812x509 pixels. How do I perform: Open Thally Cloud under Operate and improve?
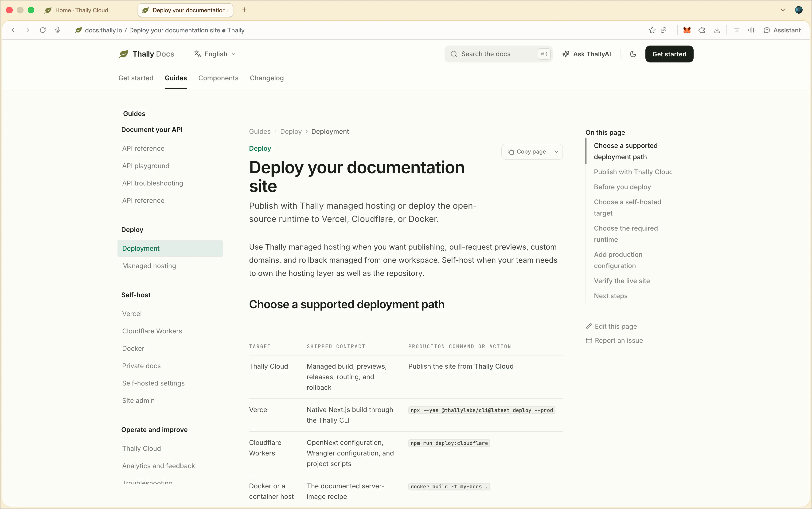(x=141, y=448)
